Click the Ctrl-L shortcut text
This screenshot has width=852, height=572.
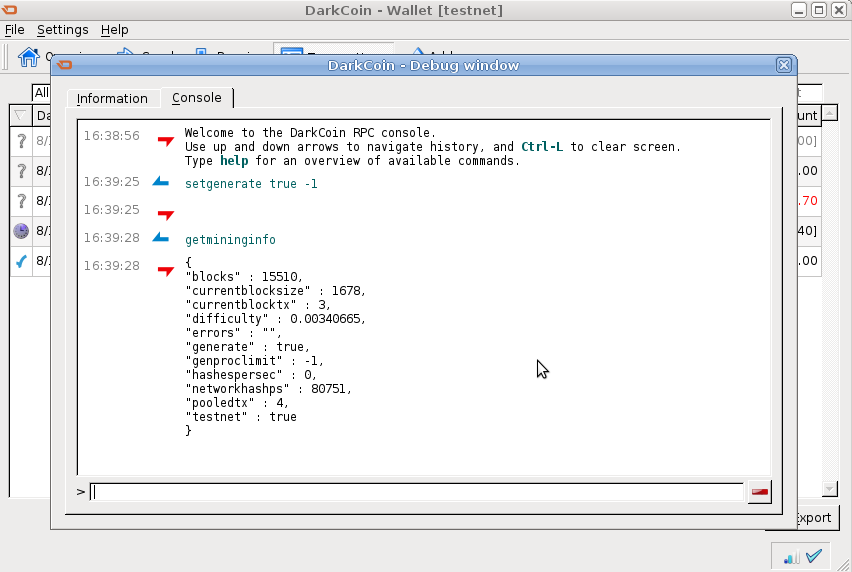542,147
